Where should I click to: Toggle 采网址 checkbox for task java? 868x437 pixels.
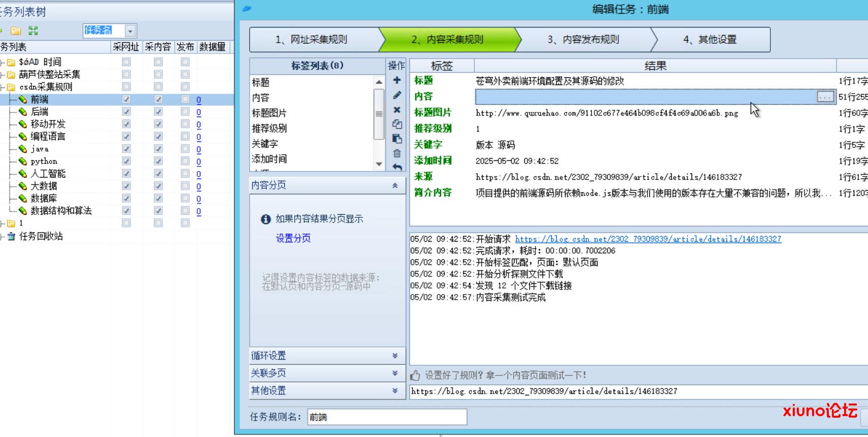pos(126,149)
